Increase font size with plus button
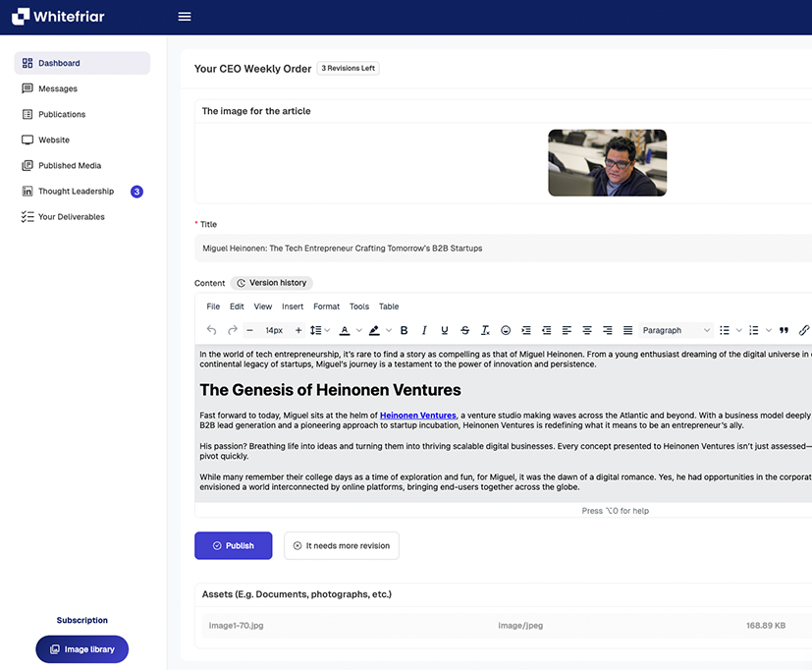 (x=298, y=331)
